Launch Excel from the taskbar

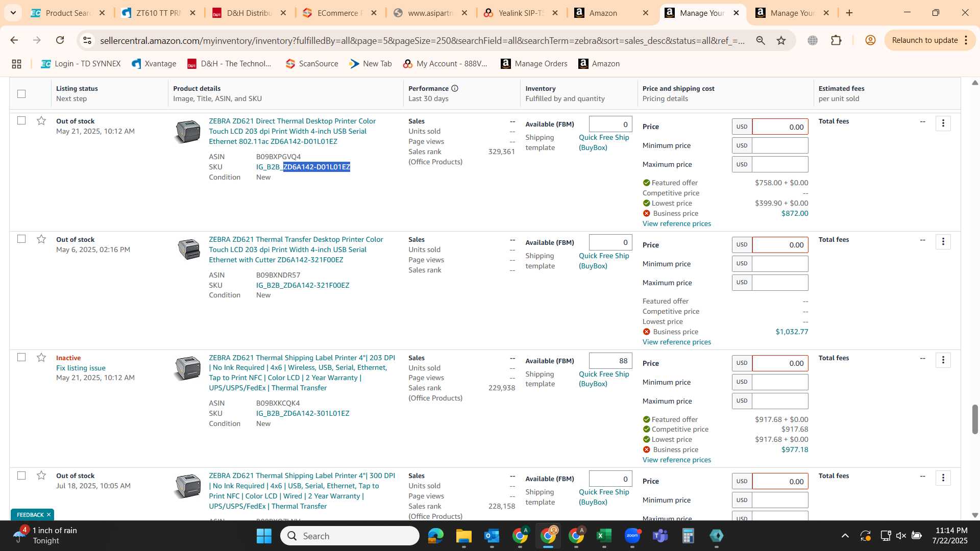click(604, 536)
